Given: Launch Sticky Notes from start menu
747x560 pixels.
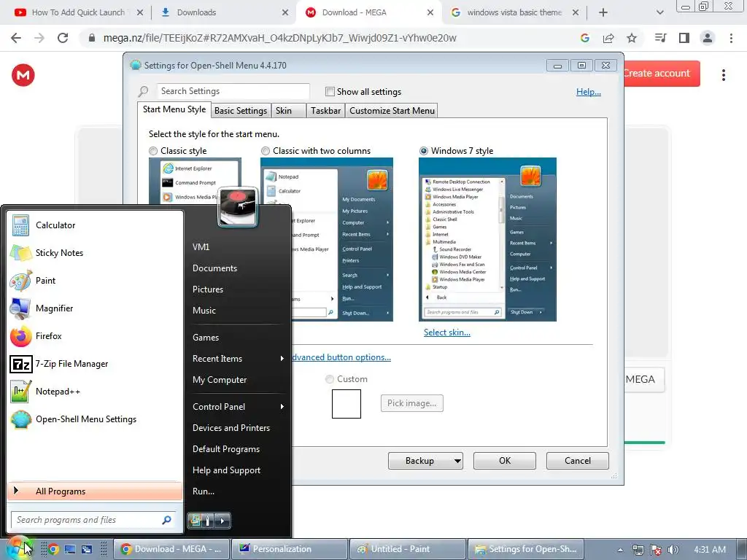Looking at the screenshot, I should 95,253.
